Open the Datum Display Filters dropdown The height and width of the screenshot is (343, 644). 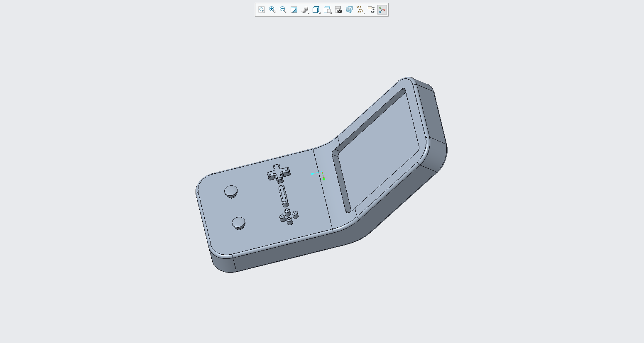tap(360, 10)
